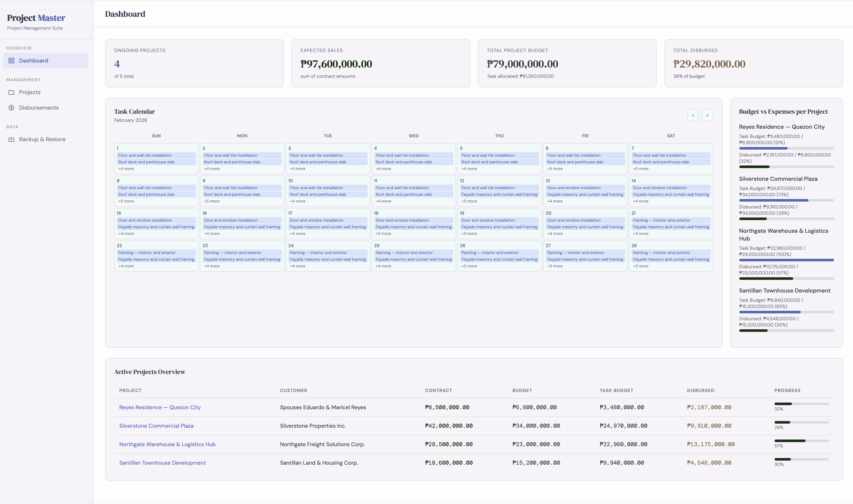This screenshot has height=504, width=853.
Task: Go to next month in Task Calendar
Action: [707, 115]
